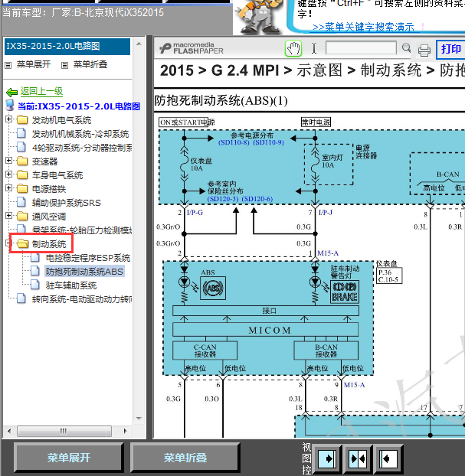
Task: Click the view control arrow-to-left-bar button
Action: [388, 458]
